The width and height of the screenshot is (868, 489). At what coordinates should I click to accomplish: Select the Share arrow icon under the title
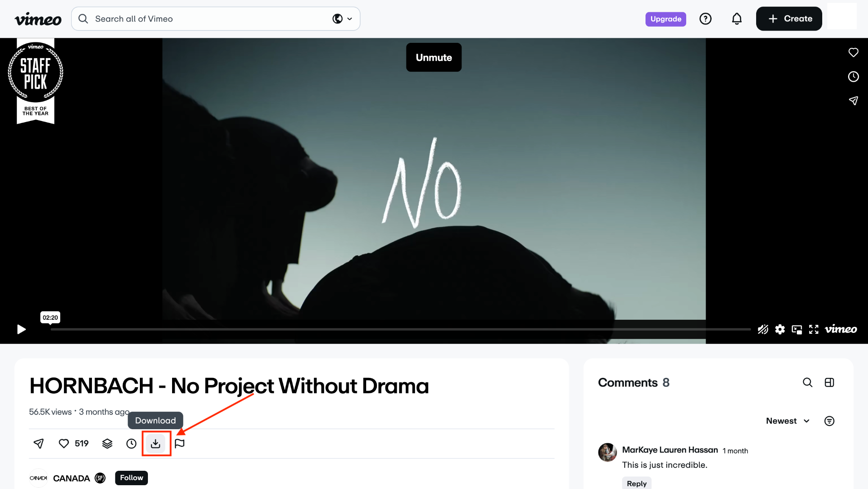[x=38, y=443]
